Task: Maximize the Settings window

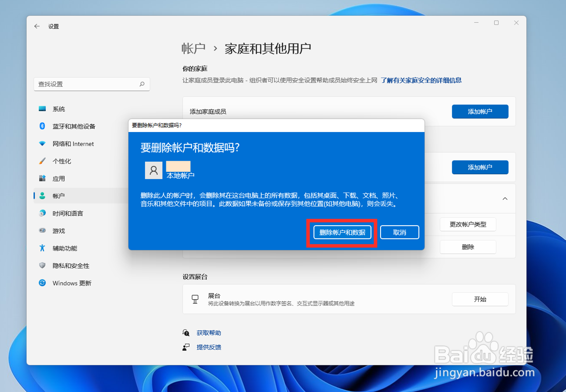Action: (496, 23)
